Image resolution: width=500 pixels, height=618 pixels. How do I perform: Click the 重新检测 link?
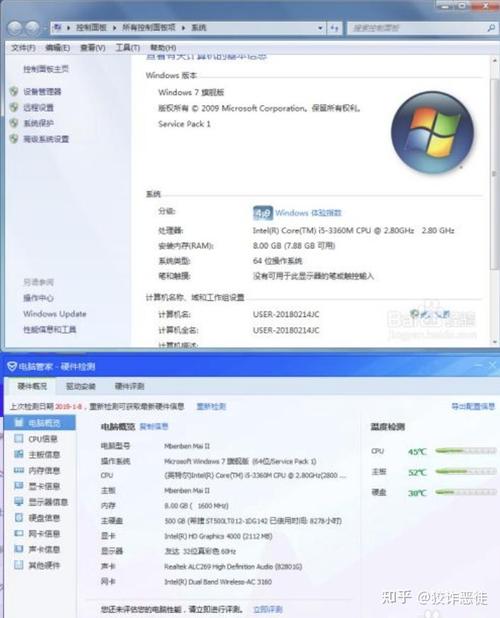tap(211, 406)
